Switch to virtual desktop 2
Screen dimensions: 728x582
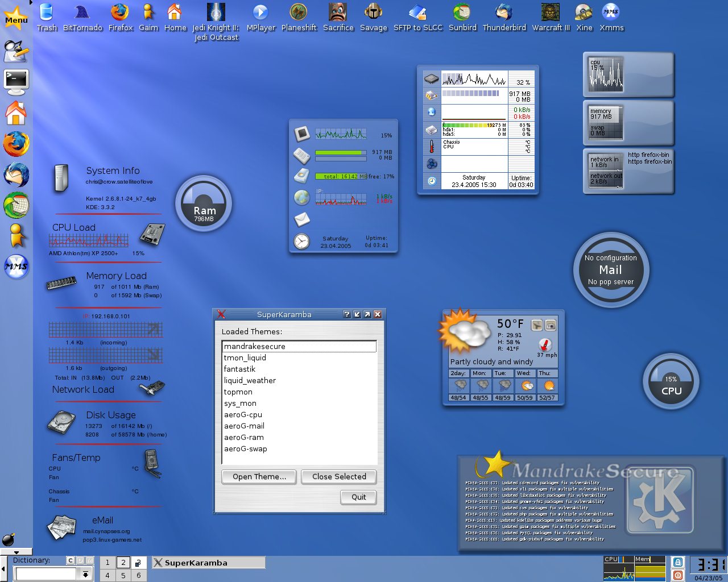click(x=123, y=563)
